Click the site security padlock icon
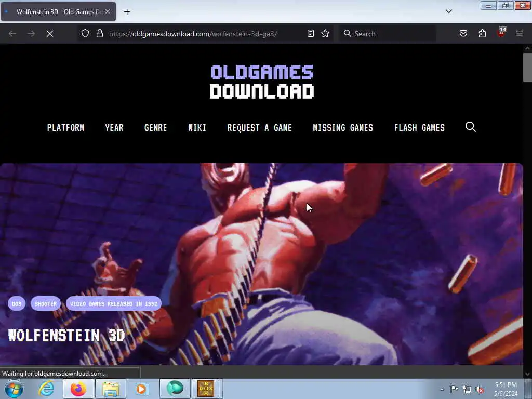532x399 pixels. 99,34
